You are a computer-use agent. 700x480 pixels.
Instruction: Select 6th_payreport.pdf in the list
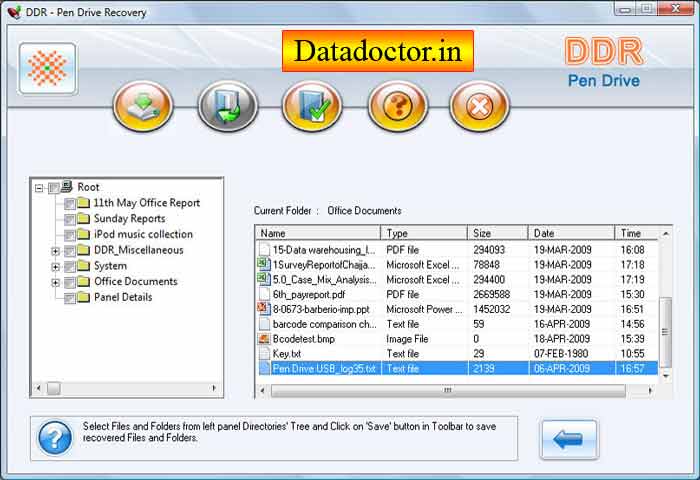pyautogui.click(x=457, y=294)
